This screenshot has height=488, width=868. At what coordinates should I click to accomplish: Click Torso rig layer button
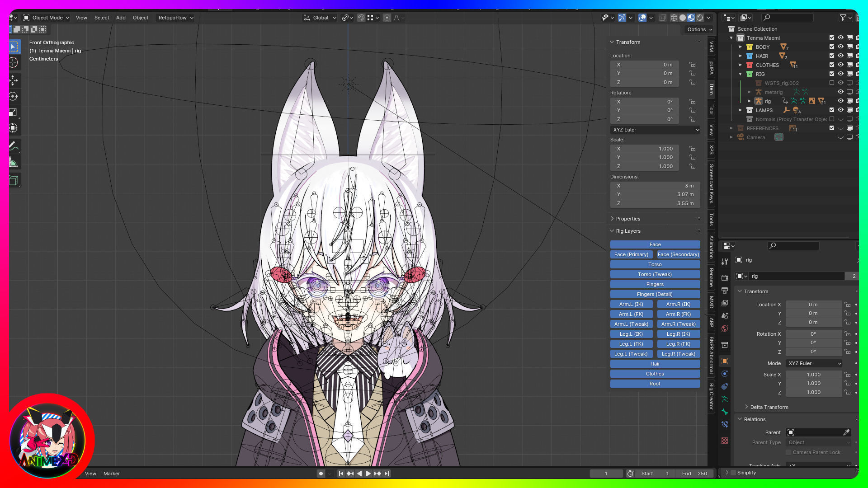(655, 264)
